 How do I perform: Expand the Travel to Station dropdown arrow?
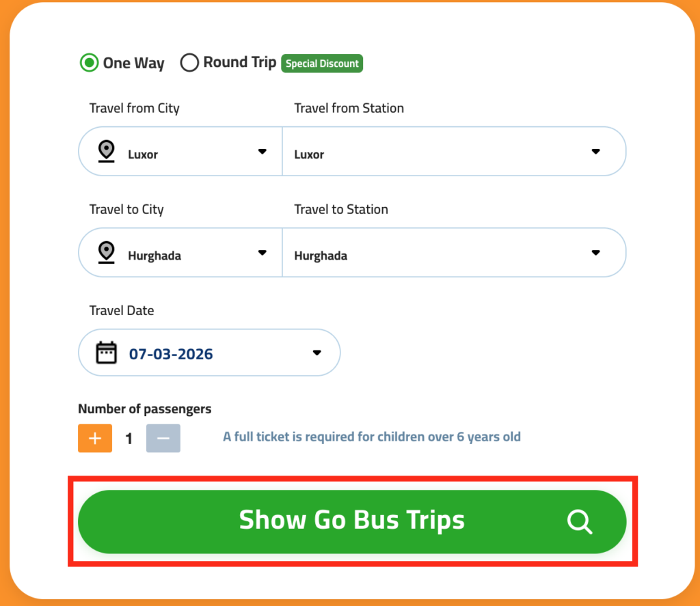[x=595, y=253]
